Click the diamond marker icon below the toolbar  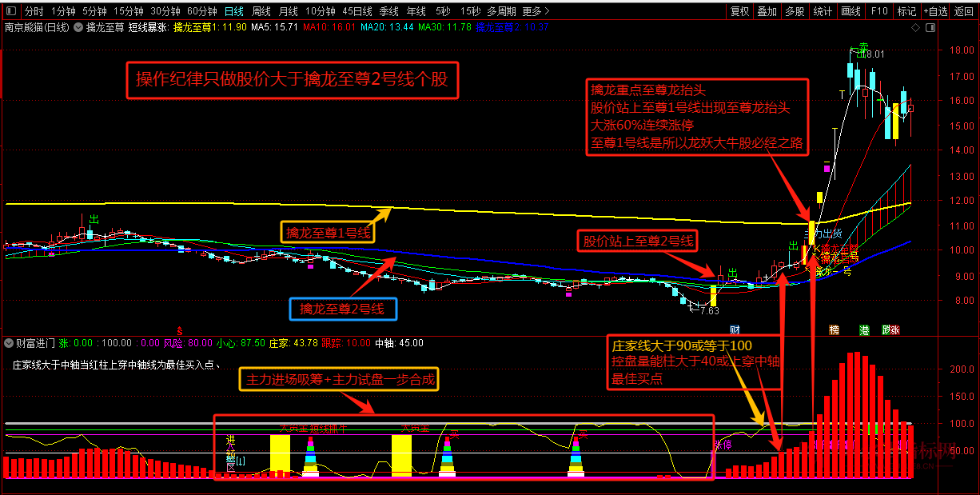coord(915,27)
